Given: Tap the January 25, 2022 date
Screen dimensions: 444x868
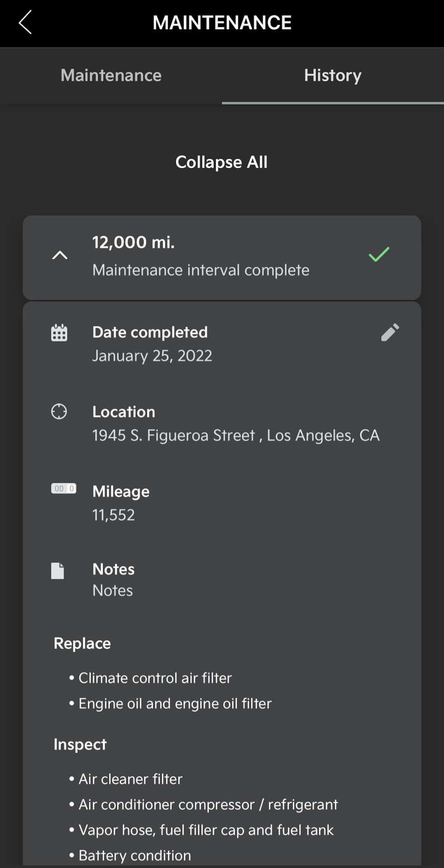Looking at the screenshot, I should (x=152, y=356).
